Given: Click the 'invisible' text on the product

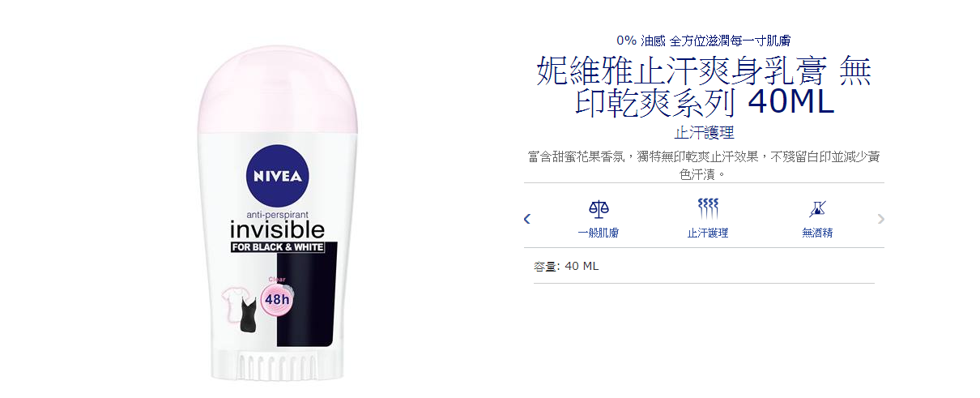Looking at the screenshot, I should coord(277,229).
